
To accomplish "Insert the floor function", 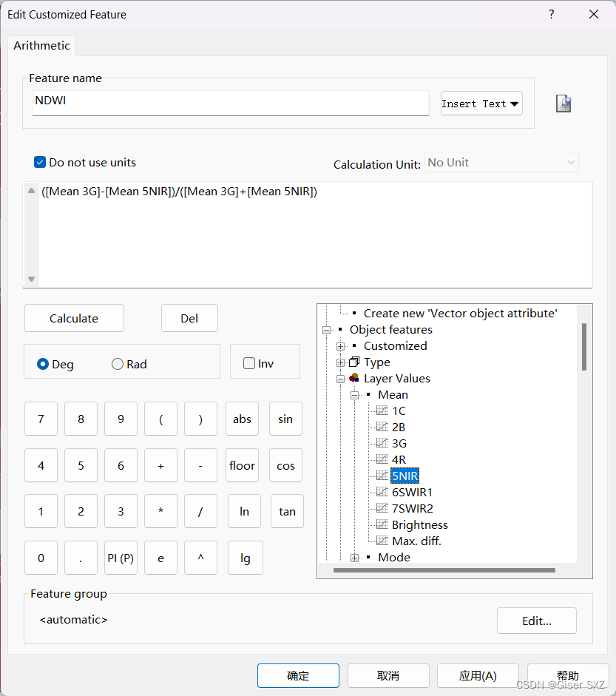I will point(242,465).
